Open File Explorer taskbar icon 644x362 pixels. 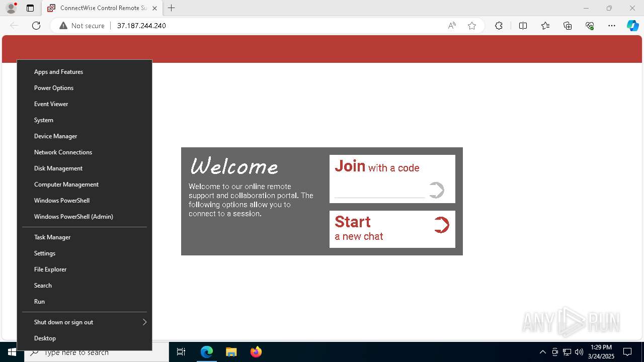pyautogui.click(x=231, y=352)
